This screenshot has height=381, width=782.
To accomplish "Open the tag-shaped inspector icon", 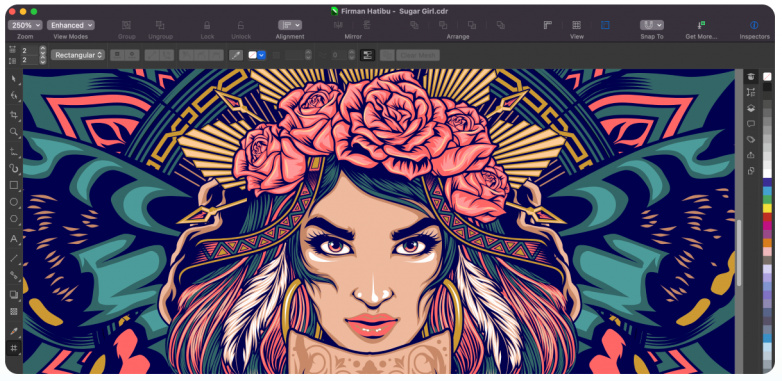I will click(x=751, y=140).
